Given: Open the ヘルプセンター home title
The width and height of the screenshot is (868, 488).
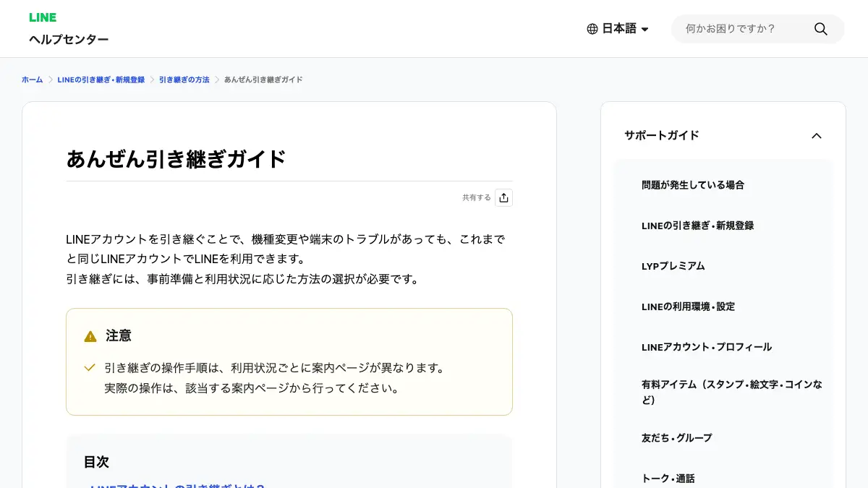Looking at the screenshot, I should point(69,40).
